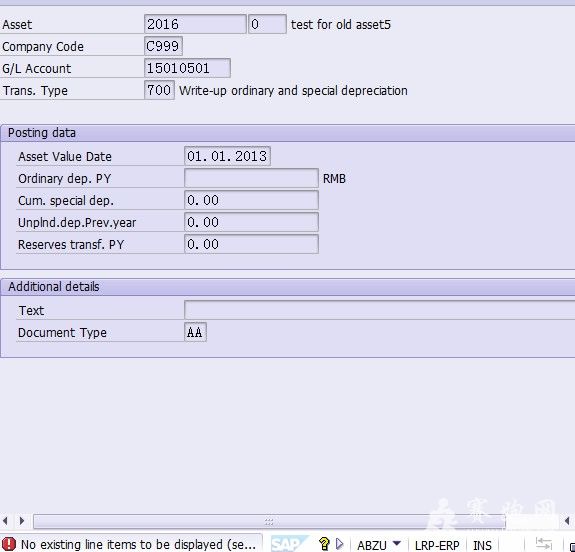
Task: Click the Text input field under Additional details
Action: (x=380, y=310)
